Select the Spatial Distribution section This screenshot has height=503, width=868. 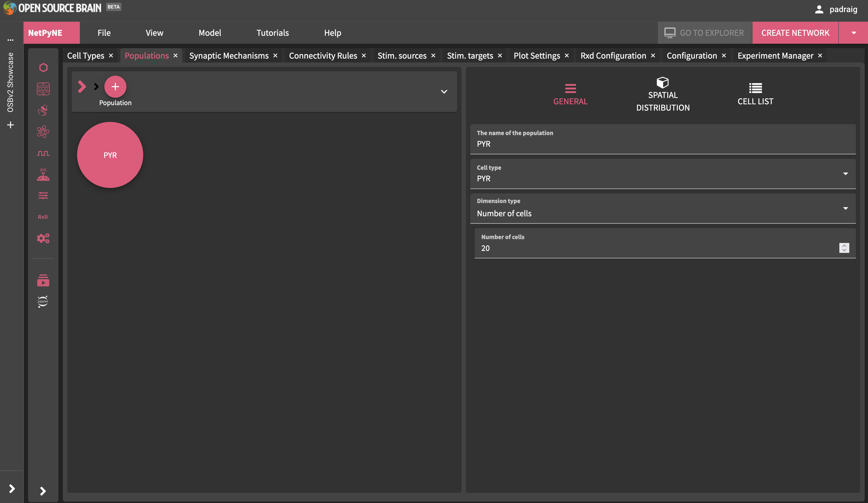663,94
